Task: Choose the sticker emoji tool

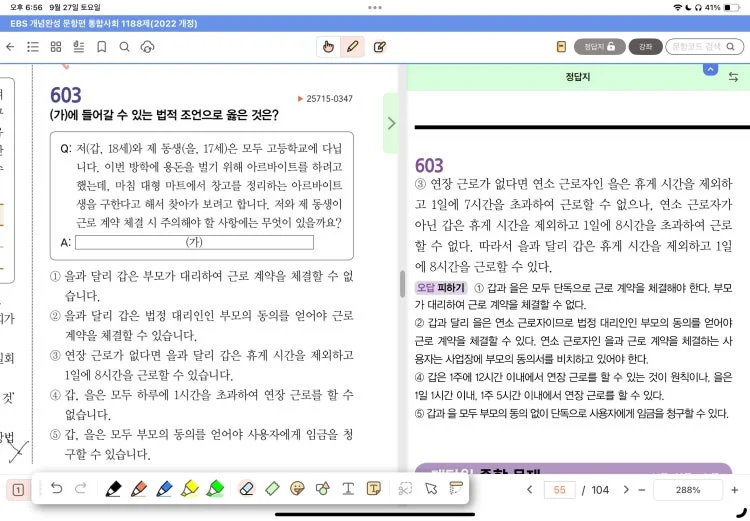Action: (296, 489)
